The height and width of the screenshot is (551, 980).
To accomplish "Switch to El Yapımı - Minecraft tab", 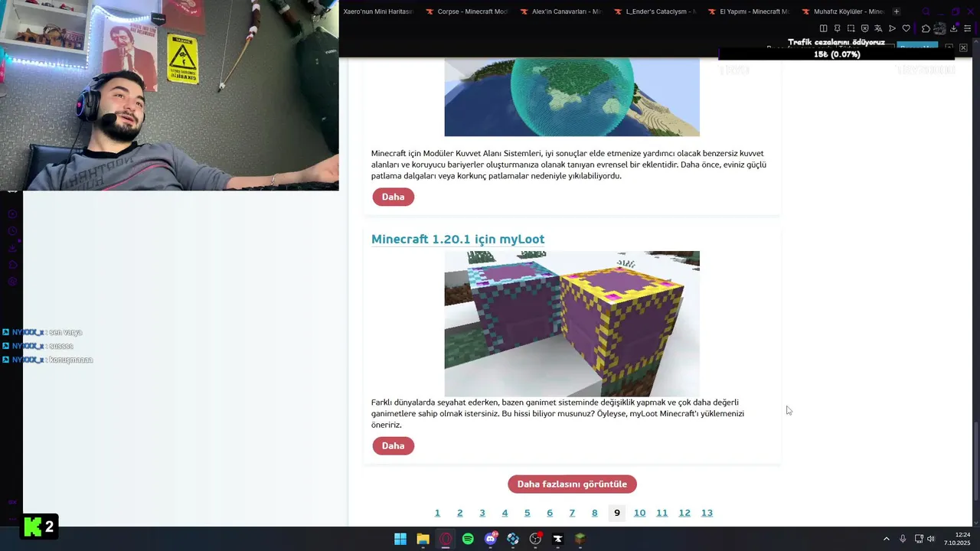I will [x=749, y=11].
